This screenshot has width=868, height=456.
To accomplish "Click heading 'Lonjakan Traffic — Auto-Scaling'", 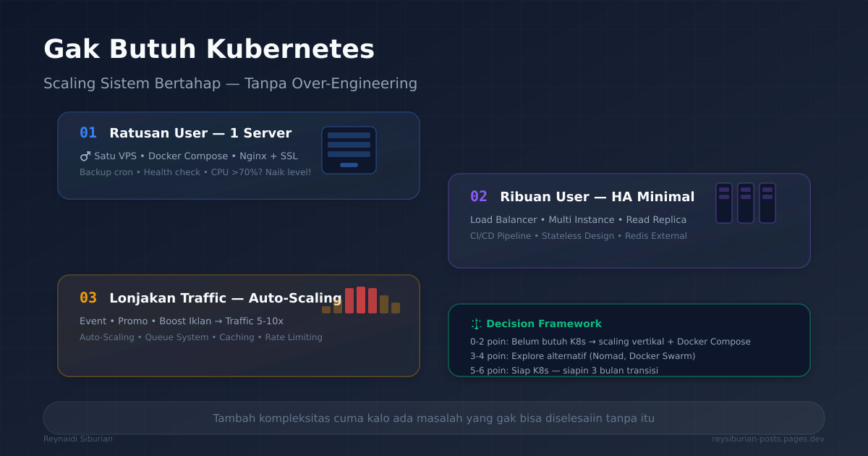I will 226,298.
